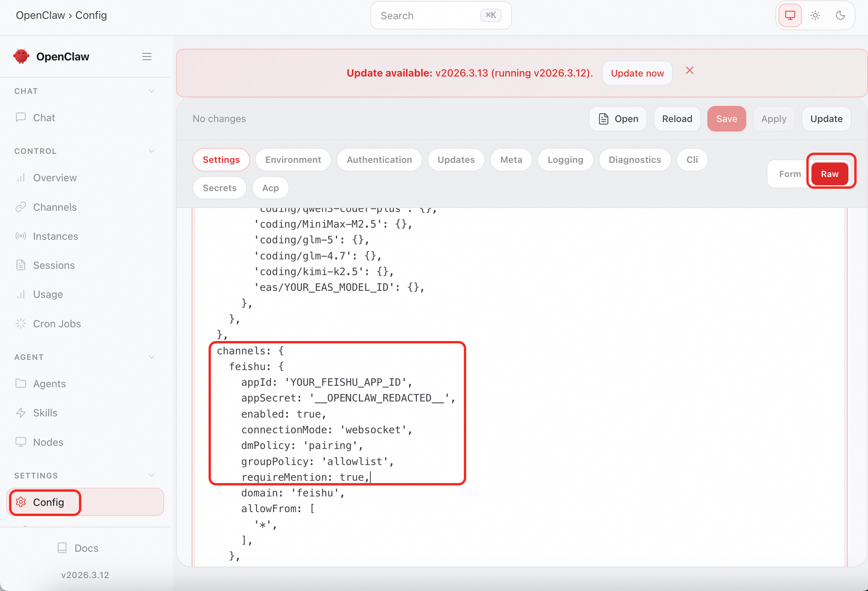Go to Chat in sidebar

[85, 118]
